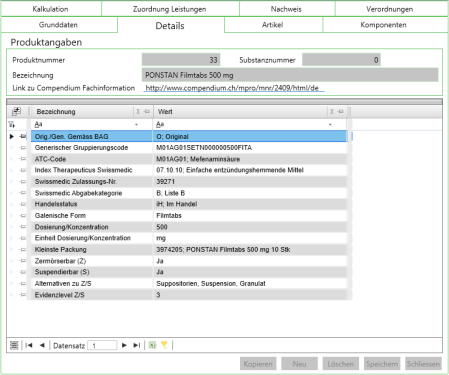Viewport: 449px width, 375px height.
Task: Pin the Galenische Form row
Action: [23, 216]
